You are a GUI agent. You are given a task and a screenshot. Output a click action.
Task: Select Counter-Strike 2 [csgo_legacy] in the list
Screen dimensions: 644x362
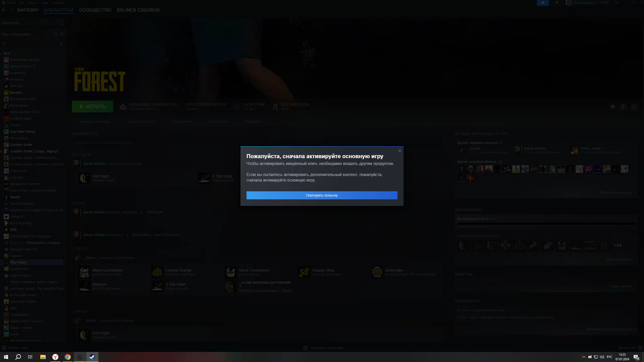[x=34, y=151]
